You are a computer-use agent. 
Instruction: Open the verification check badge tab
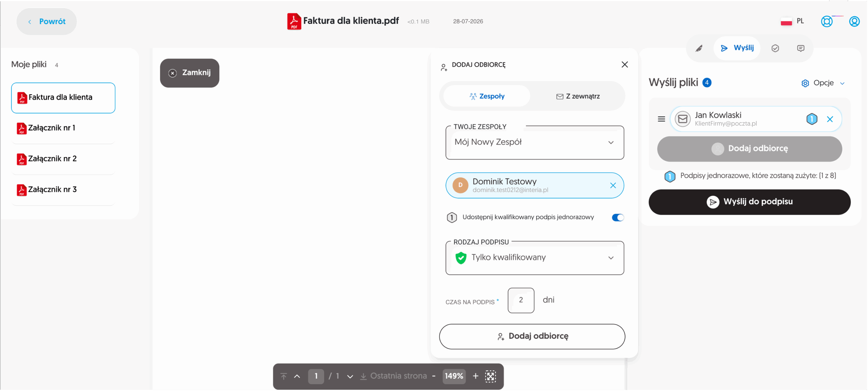click(x=775, y=48)
